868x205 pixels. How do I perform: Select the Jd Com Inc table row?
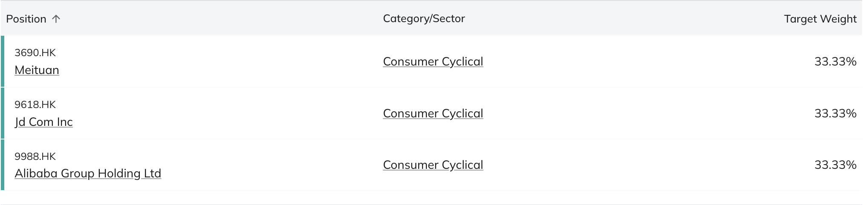tap(431, 113)
